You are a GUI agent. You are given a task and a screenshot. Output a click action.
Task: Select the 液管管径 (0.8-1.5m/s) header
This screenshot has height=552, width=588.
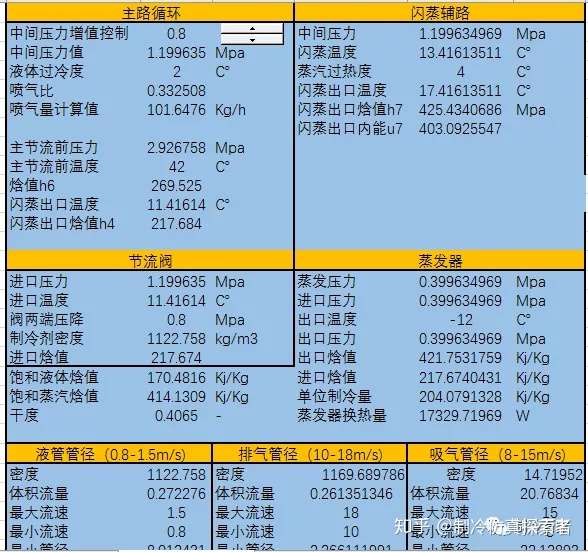tap(110, 454)
